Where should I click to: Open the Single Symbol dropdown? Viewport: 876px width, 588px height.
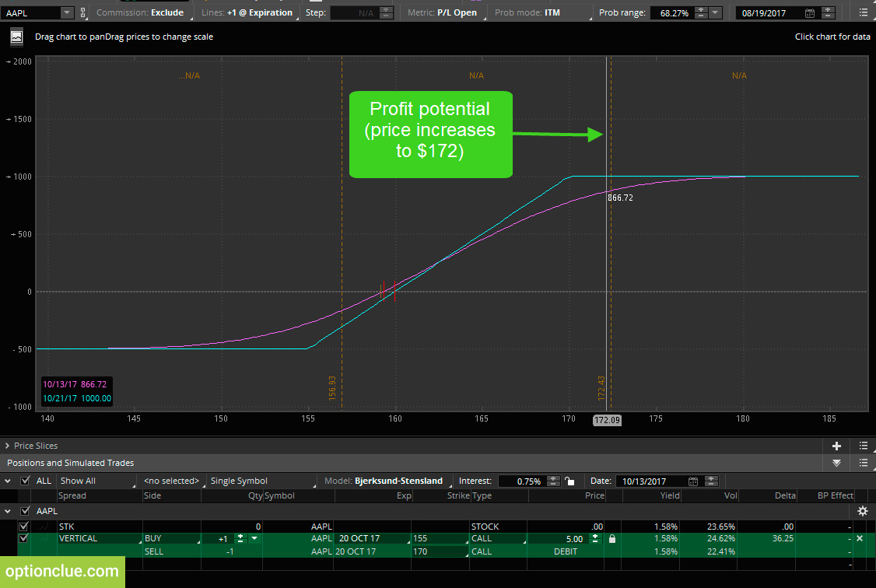pos(261,481)
